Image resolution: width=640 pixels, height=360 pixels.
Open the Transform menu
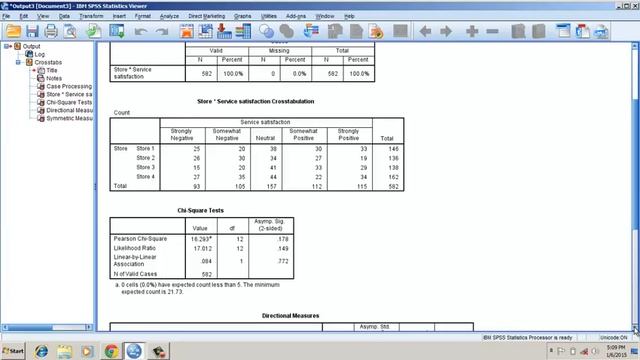point(91,16)
